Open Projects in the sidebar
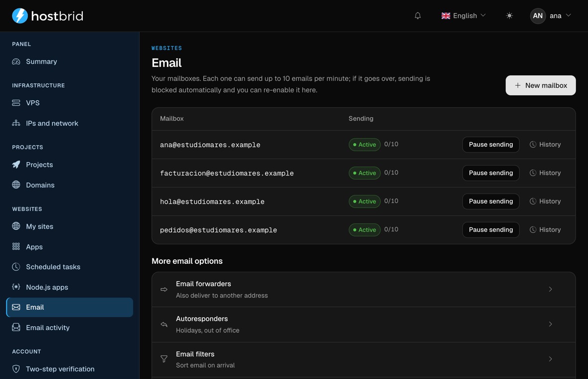588x379 pixels. coord(70,165)
